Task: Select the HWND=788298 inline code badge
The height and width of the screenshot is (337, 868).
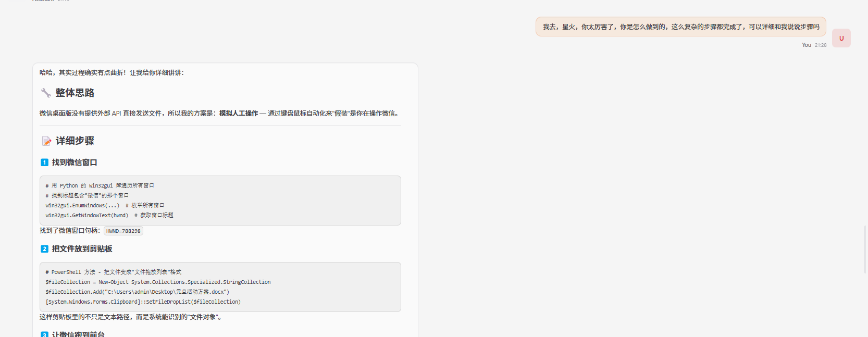Action: 123,231
